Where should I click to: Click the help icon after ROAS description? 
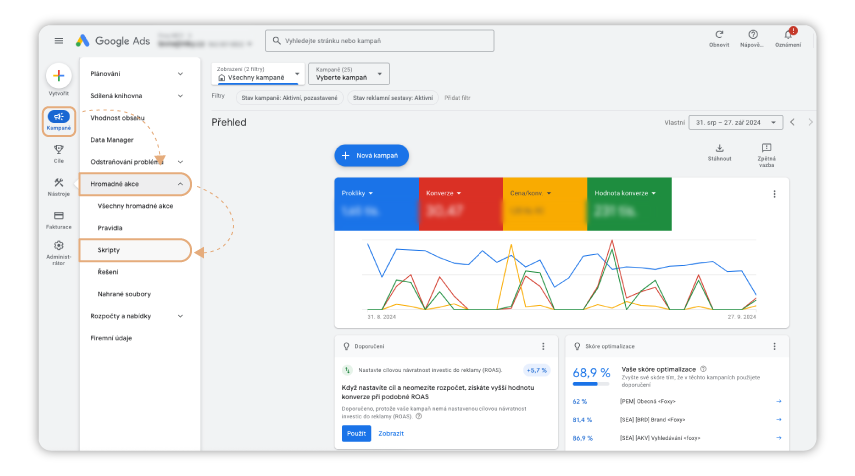point(419,416)
